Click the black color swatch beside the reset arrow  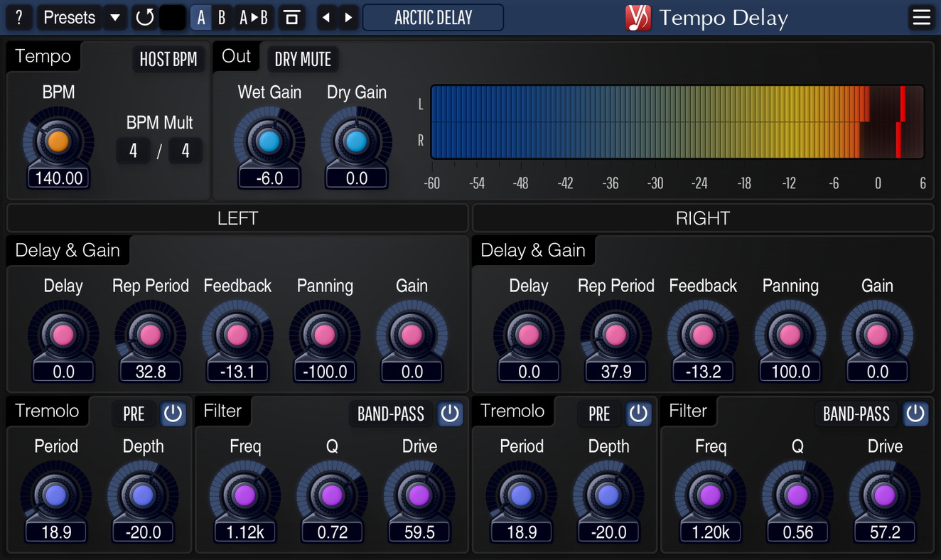pos(171,18)
